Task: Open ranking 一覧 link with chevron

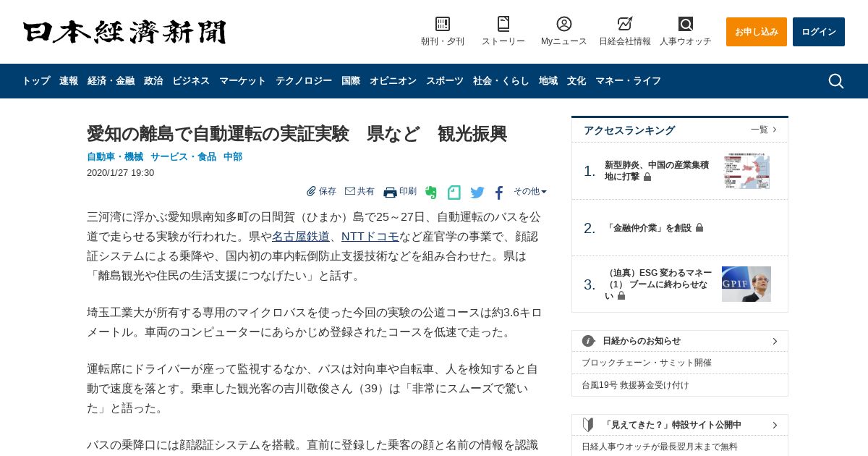Action: [x=764, y=130]
